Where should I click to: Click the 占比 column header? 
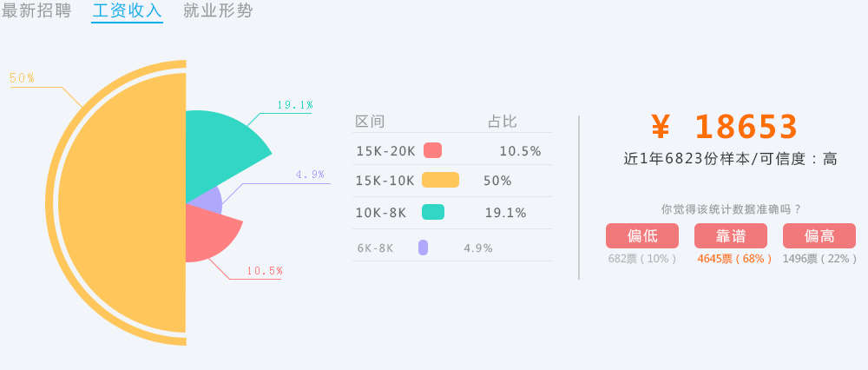(x=502, y=122)
